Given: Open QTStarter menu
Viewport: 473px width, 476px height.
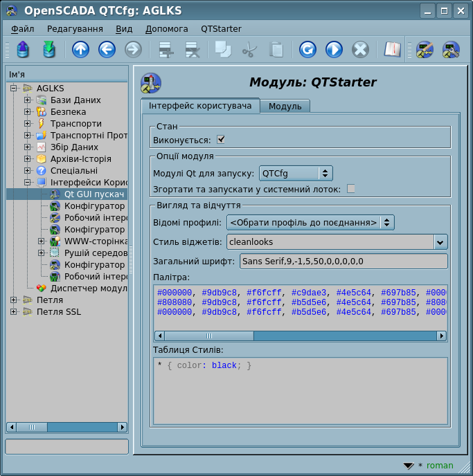Looking at the screenshot, I should [221, 29].
